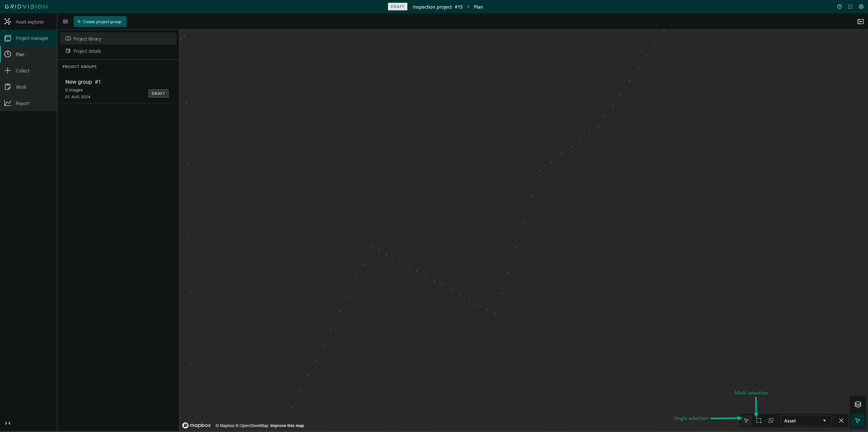Open Project details
The width and height of the screenshot is (868, 432).
pos(87,51)
